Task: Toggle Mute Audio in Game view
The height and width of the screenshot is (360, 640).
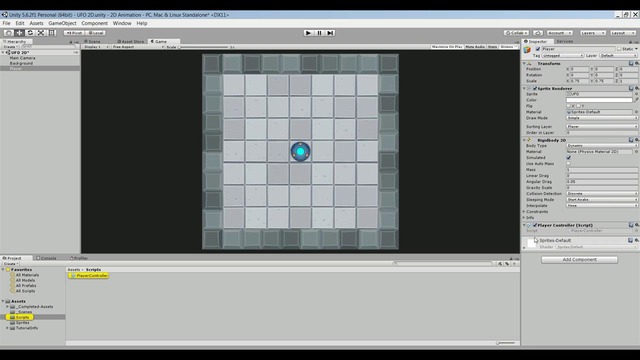Action: [475, 47]
